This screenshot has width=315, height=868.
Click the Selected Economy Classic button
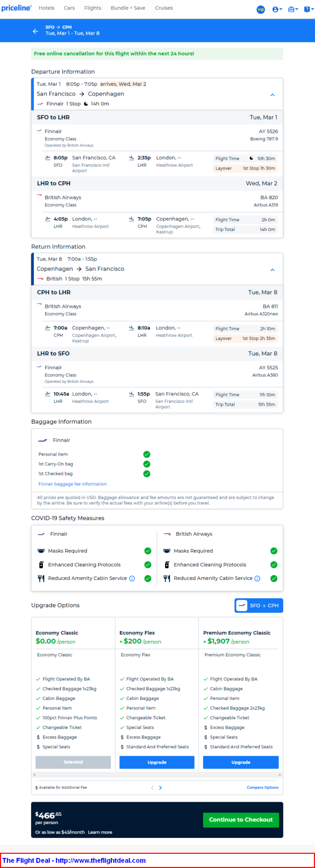pos(73,762)
